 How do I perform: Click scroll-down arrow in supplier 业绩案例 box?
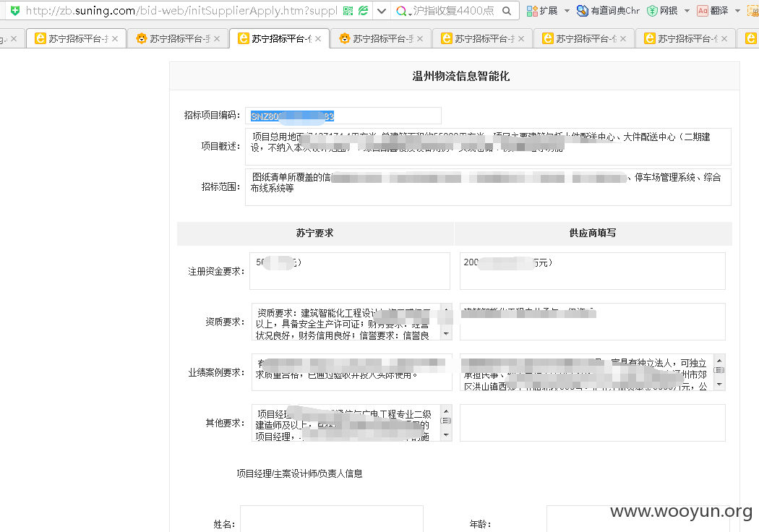719,385
